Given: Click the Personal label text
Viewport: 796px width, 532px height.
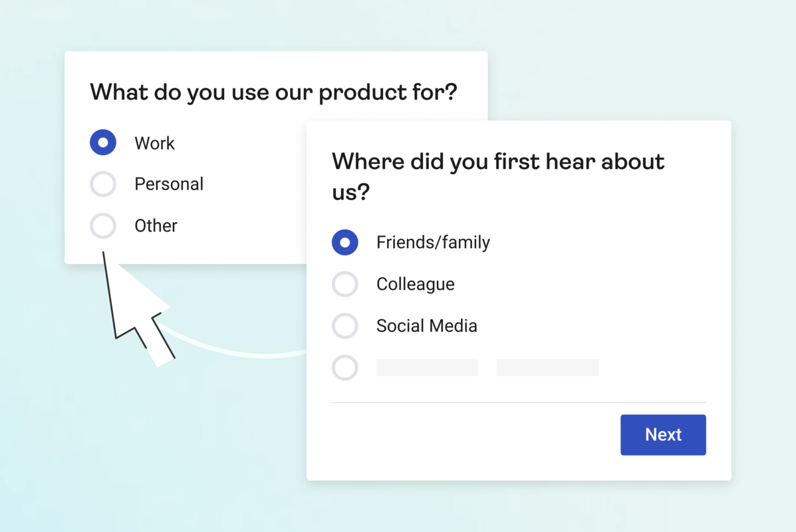Looking at the screenshot, I should [x=169, y=184].
